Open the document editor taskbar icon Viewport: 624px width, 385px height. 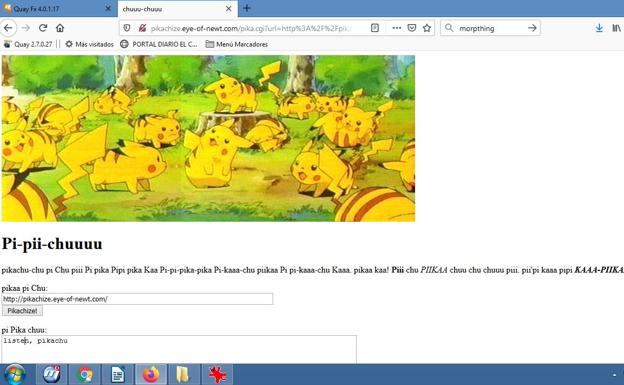[118, 374]
